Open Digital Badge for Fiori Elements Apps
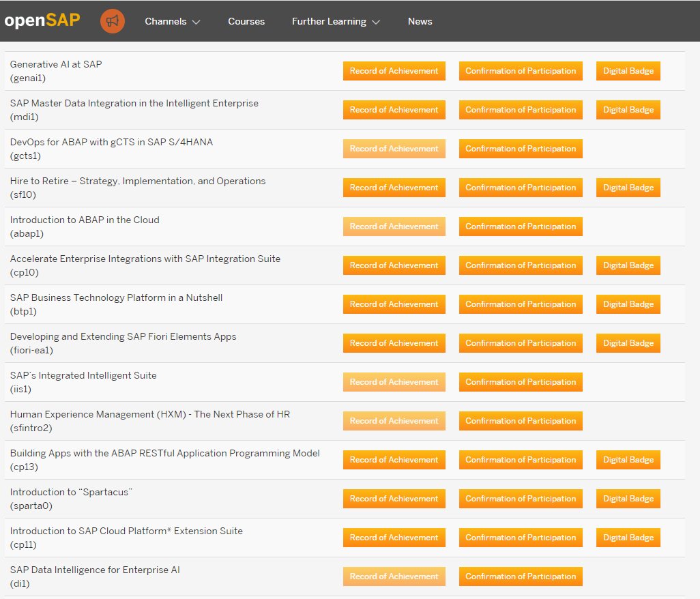The width and height of the screenshot is (700, 599). pyautogui.click(x=628, y=342)
